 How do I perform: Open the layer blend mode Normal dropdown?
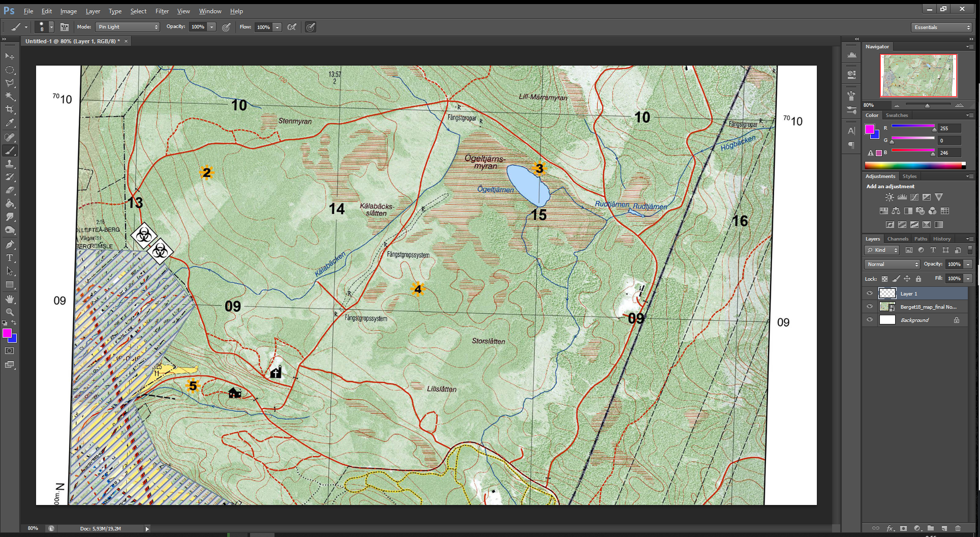point(892,264)
